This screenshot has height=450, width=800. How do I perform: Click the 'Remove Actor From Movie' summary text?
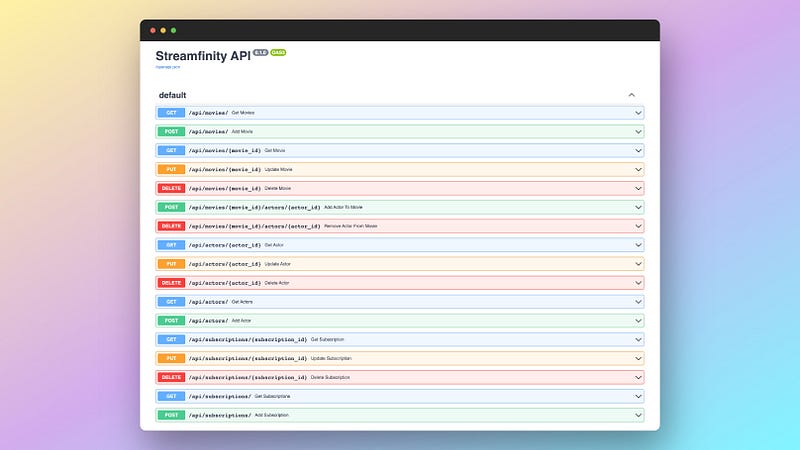click(351, 226)
